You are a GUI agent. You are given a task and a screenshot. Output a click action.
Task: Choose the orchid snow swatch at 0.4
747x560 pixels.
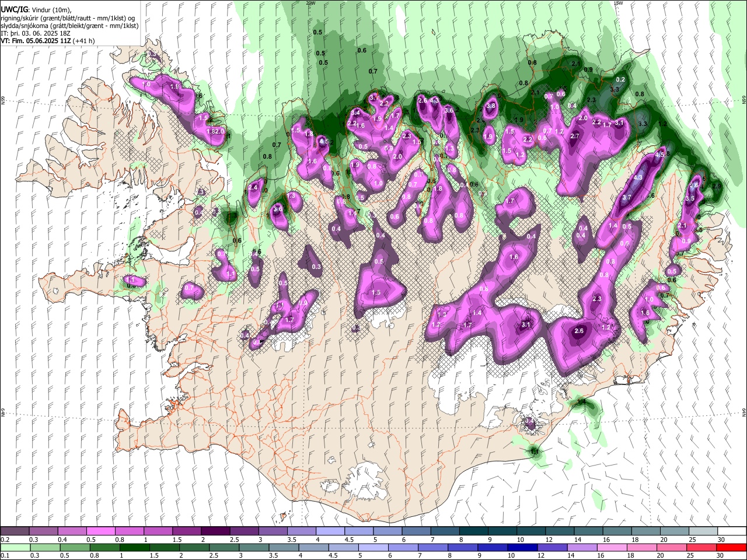coord(72,531)
